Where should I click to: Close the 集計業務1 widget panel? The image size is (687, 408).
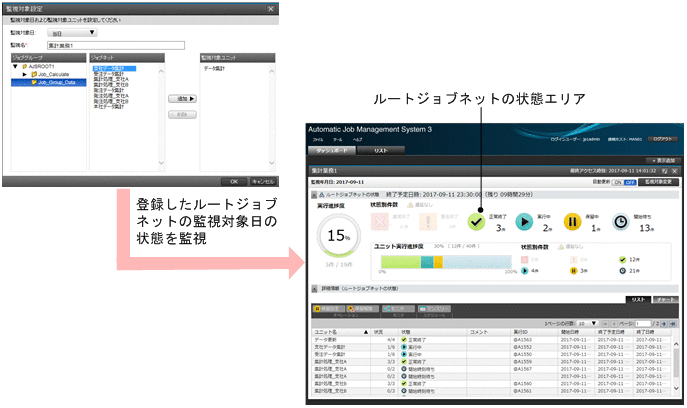[675, 171]
